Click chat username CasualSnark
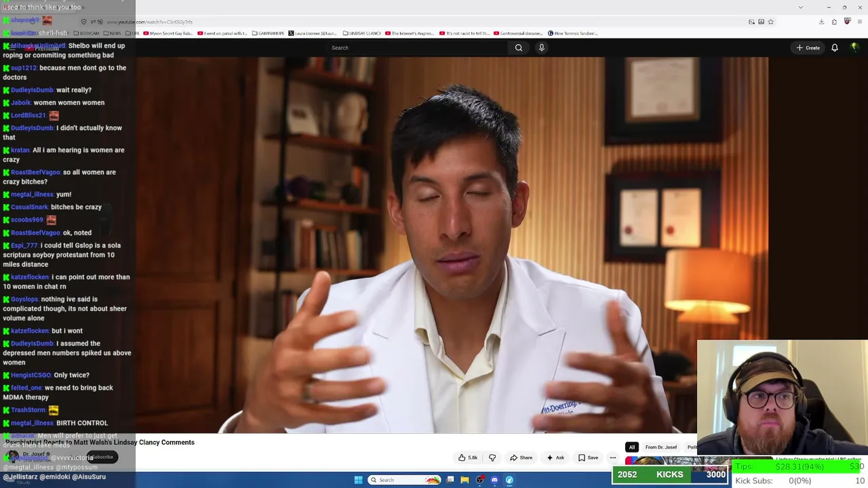This screenshot has width=868, height=488. point(30,207)
